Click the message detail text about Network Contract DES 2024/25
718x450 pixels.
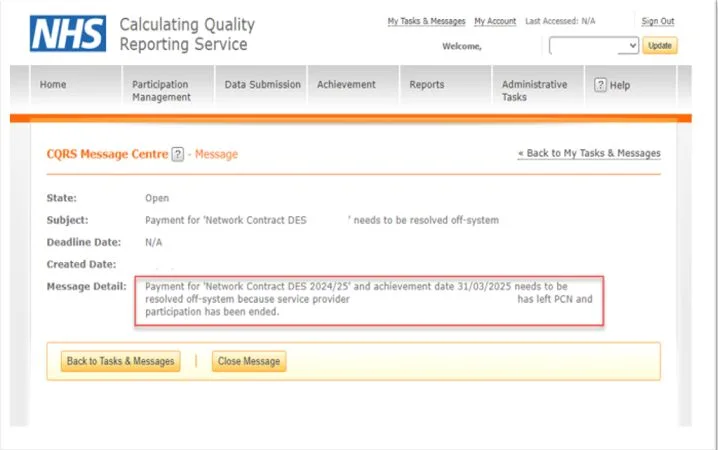pyautogui.click(x=369, y=299)
